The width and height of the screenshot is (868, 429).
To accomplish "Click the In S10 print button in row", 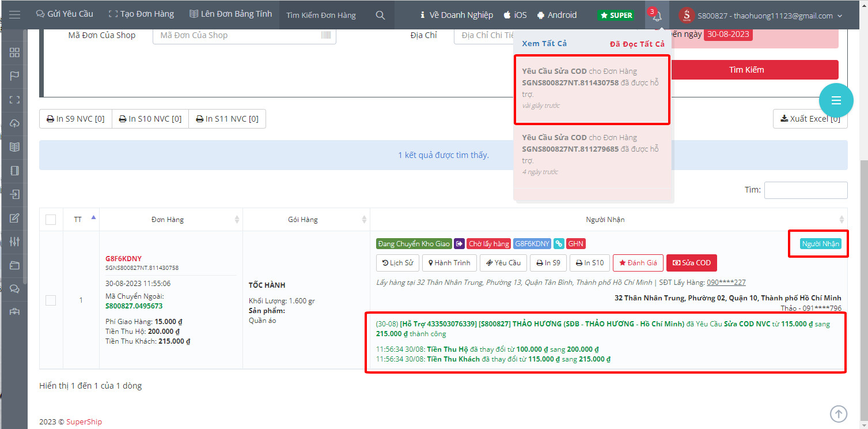I will click(x=589, y=263).
